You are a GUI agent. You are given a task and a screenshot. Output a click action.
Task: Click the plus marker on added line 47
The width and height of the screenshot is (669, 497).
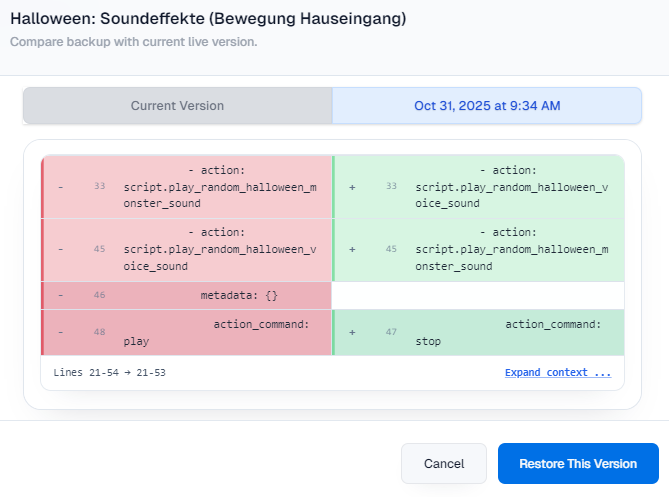click(x=352, y=332)
